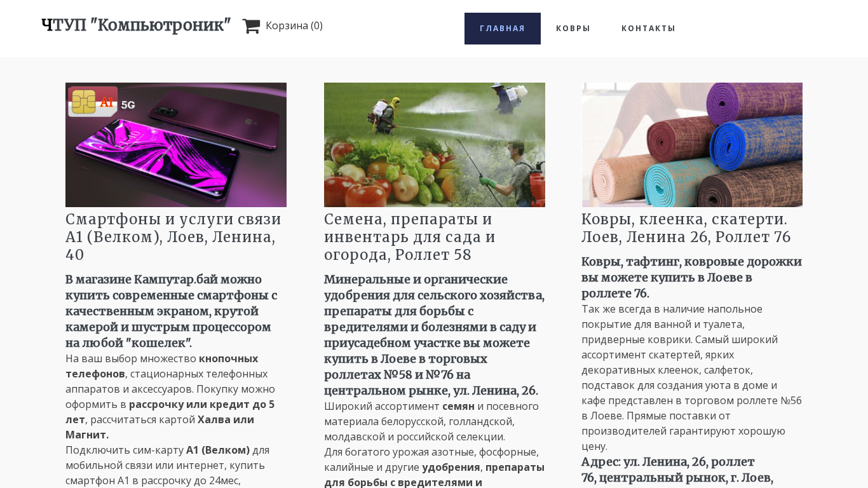868x488 pixels.
Task: Click the shopping cart icon
Action: tap(251, 26)
